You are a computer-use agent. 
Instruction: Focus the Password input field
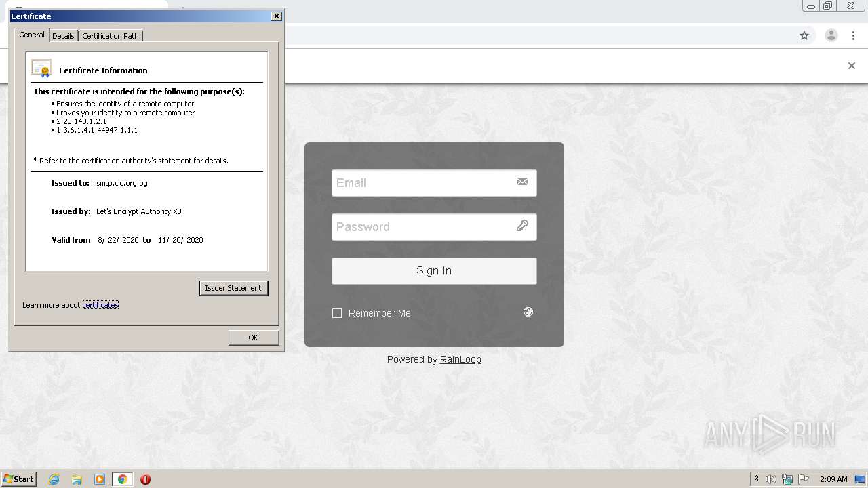(x=434, y=227)
